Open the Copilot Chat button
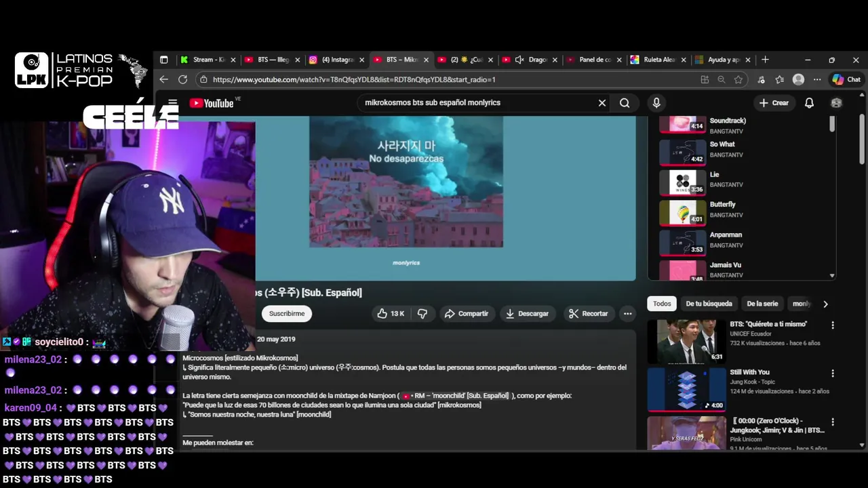Viewport: 868px width, 488px height. 846,79
